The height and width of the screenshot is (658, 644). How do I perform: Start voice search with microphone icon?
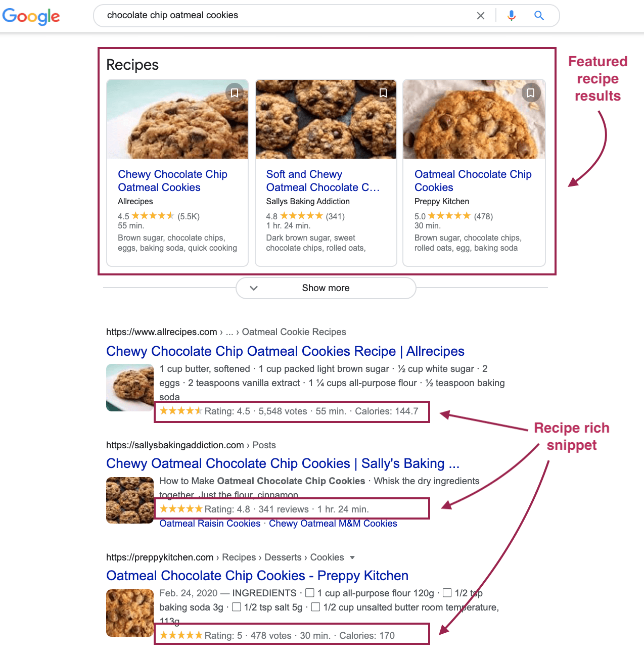click(512, 16)
